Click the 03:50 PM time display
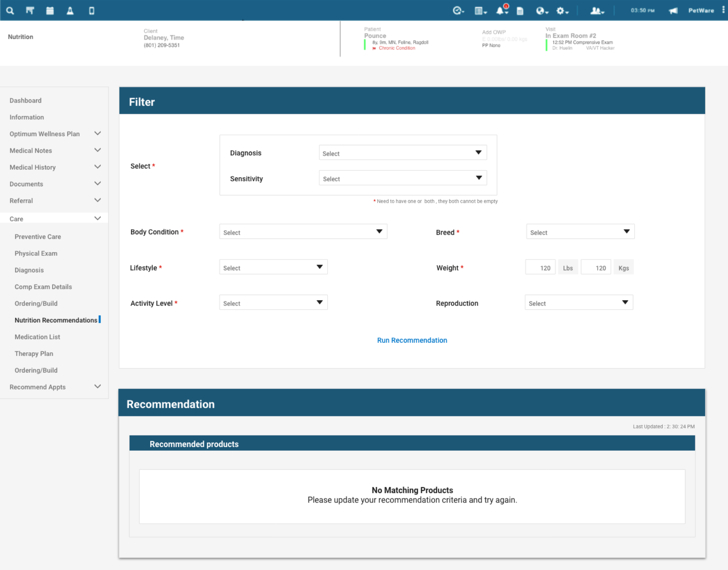Viewport: 728px width, 570px height. 642,10
